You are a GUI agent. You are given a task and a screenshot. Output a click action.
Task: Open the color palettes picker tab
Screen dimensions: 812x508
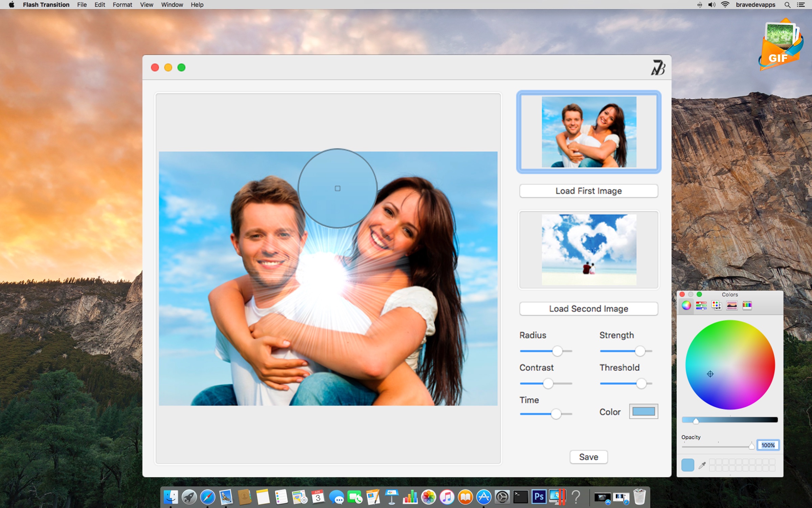[716, 305]
